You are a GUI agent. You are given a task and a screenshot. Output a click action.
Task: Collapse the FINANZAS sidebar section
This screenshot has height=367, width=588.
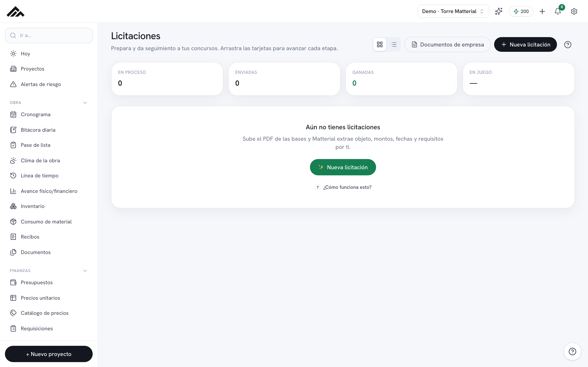pos(85,271)
